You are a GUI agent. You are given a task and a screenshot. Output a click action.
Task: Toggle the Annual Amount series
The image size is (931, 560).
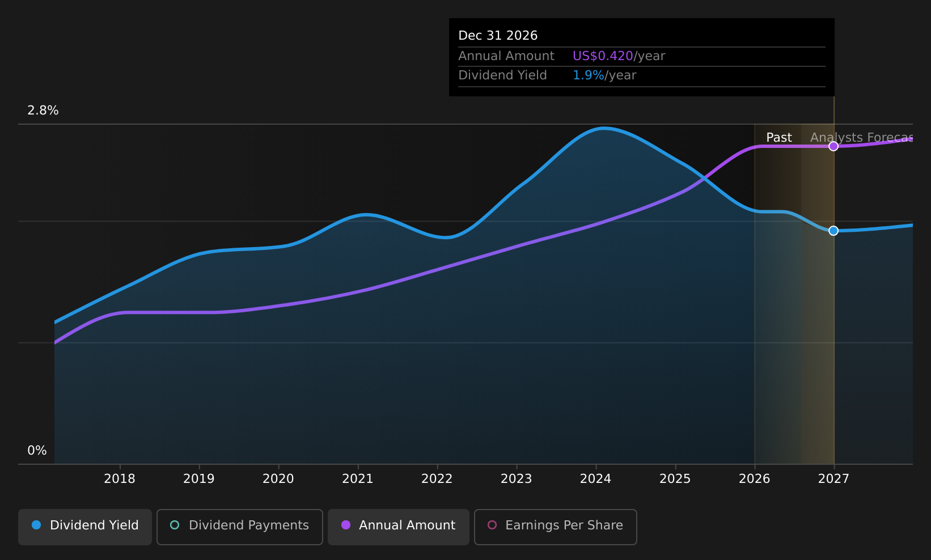(x=399, y=527)
